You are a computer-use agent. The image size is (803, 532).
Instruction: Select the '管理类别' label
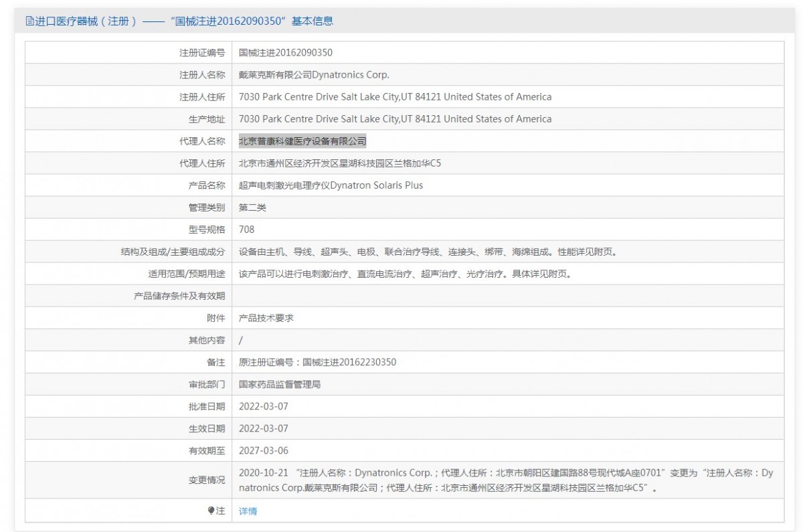tap(207, 207)
